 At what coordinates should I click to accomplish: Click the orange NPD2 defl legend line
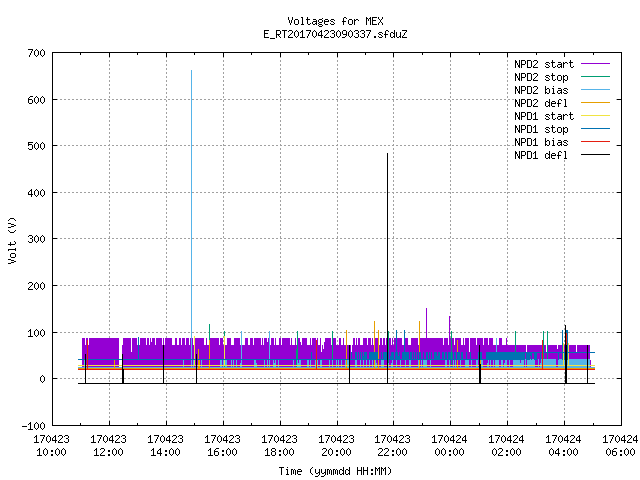click(x=596, y=102)
